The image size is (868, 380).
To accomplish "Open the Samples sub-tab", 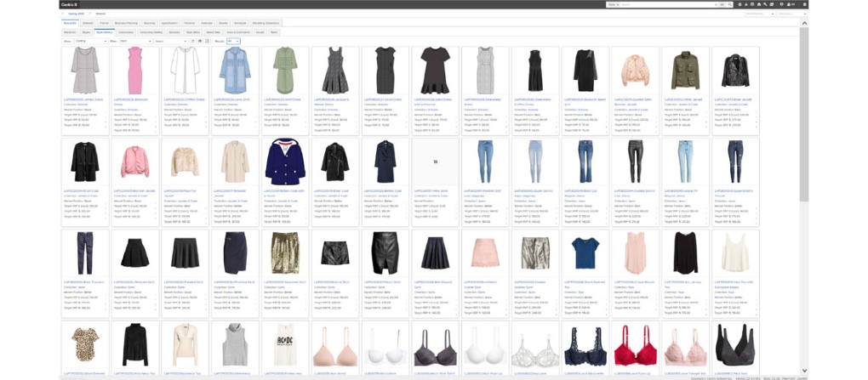I will [174, 32].
